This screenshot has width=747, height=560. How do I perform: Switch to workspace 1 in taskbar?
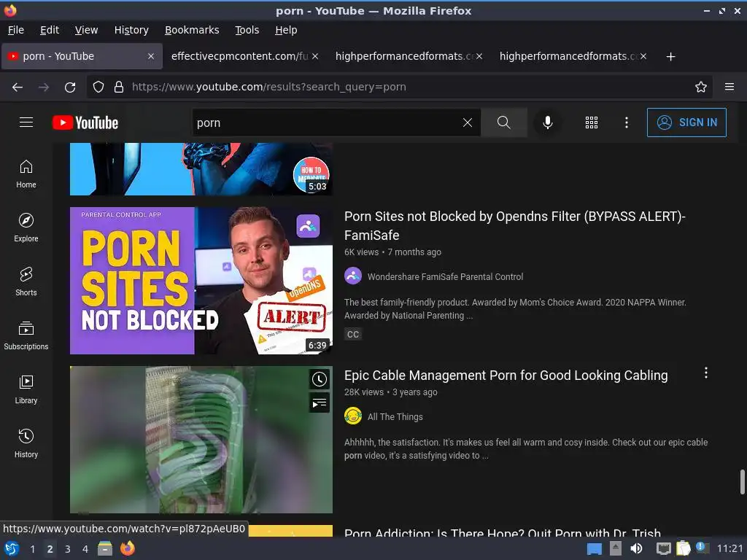[32, 549]
